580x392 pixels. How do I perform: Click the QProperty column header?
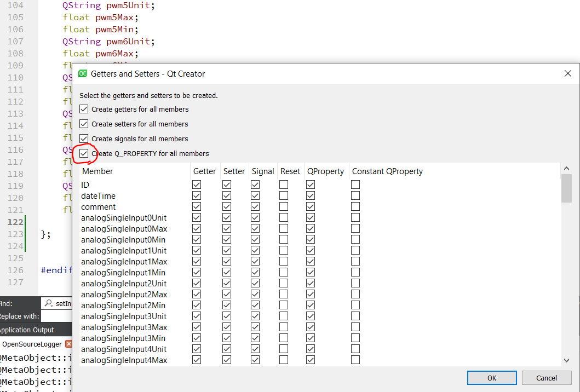[x=326, y=171]
